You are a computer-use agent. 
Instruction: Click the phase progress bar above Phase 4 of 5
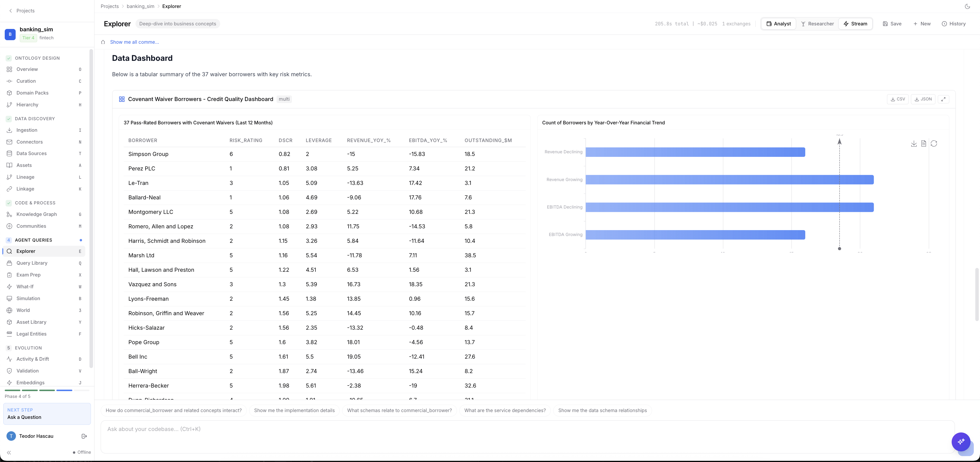pyautogui.click(x=46, y=390)
